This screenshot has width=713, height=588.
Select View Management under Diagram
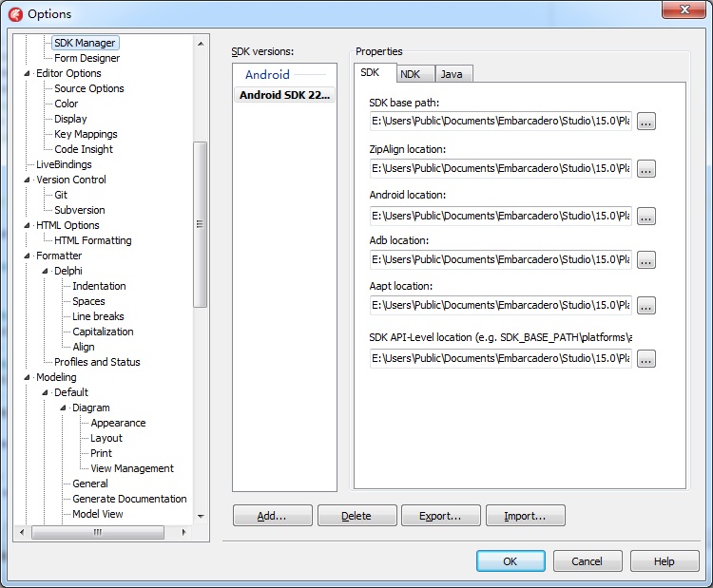(x=132, y=469)
